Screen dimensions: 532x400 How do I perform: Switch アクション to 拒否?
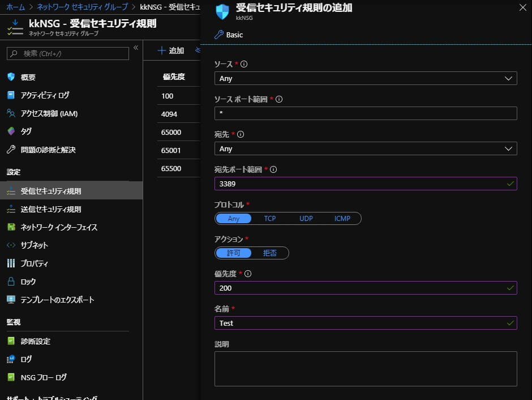[271, 253]
